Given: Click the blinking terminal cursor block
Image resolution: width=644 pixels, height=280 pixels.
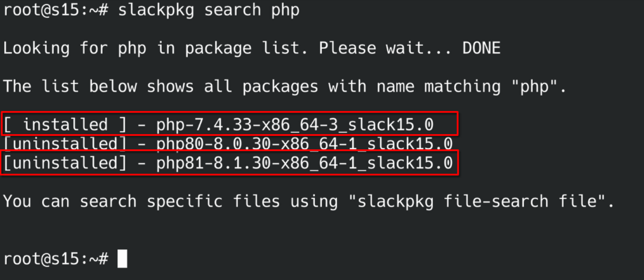Looking at the screenshot, I should click(x=122, y=259).
